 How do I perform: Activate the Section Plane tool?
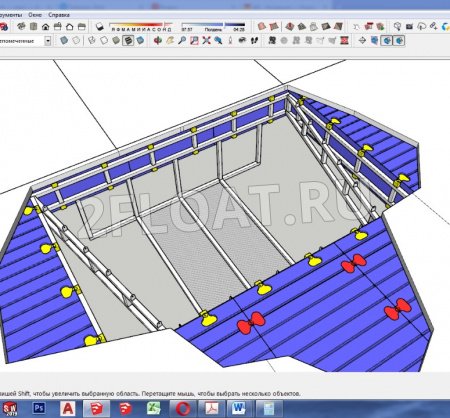362,41
